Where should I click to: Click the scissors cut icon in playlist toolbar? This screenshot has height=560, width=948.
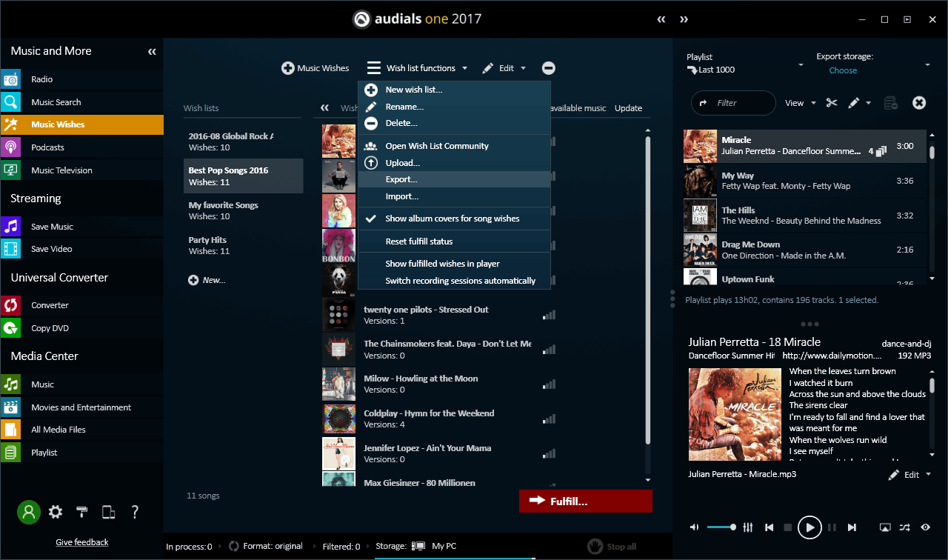point(830,103)
